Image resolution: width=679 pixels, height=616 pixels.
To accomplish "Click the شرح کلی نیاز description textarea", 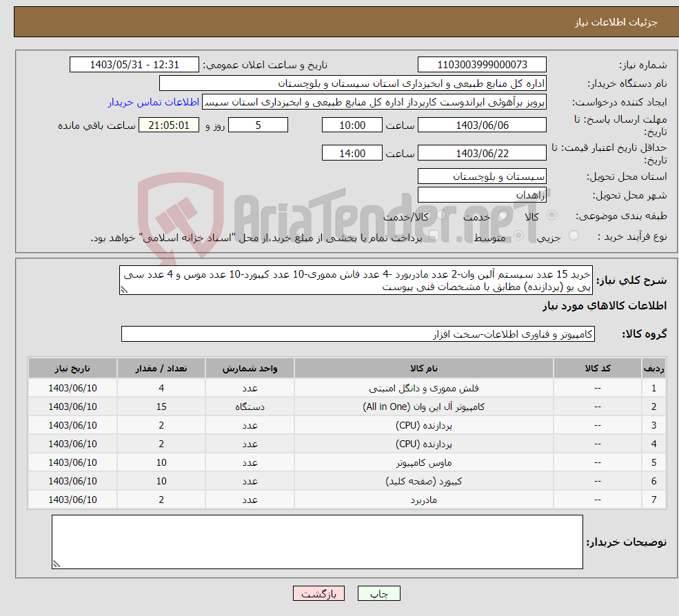I will pyautogui.click(x=356, y=280).
